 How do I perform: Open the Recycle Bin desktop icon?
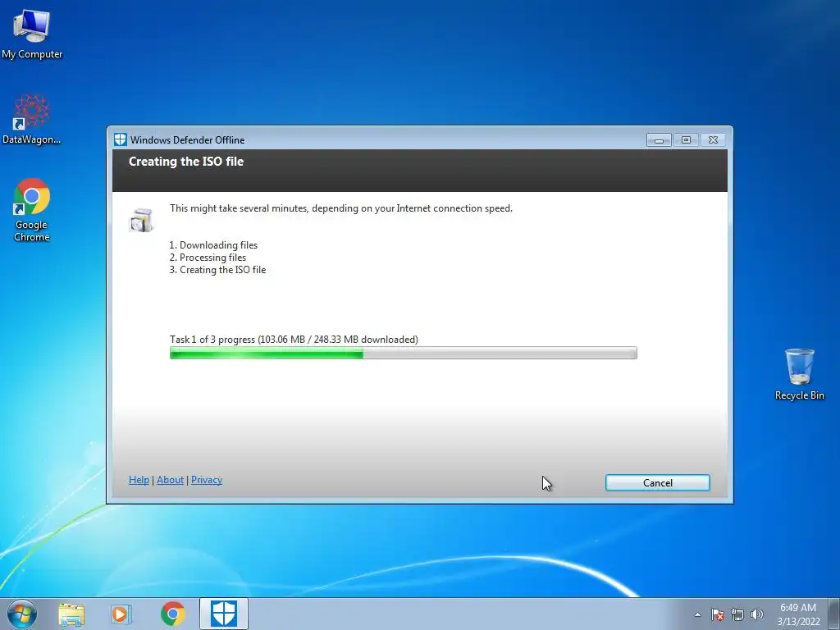pyautogui.click(x=799, y=374)
